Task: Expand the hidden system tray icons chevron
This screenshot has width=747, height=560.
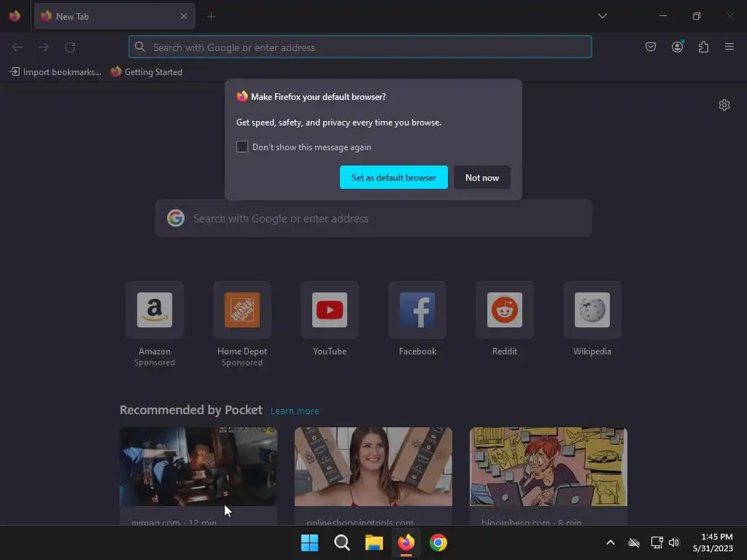Action: [x=611, y=542]
